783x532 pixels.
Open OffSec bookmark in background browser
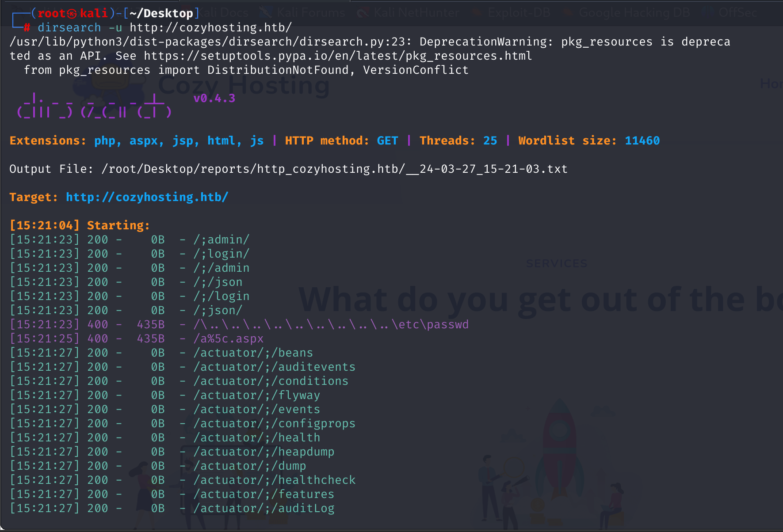730,12
